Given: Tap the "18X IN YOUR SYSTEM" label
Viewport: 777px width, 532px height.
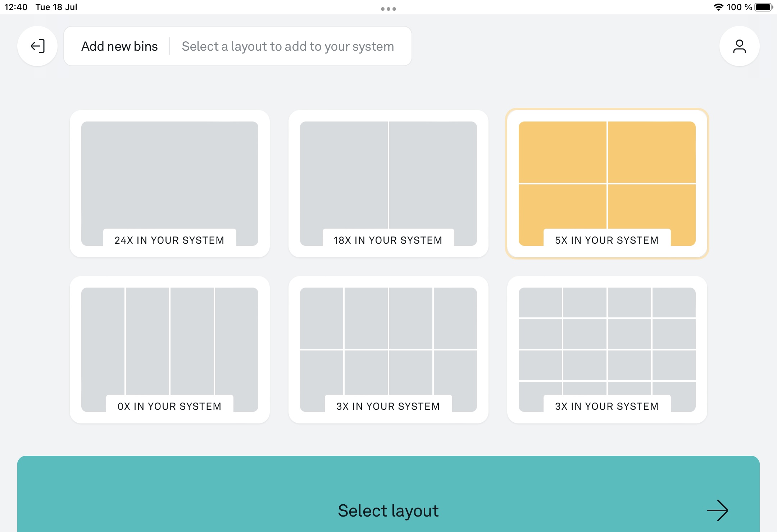Looking at the screenshot, I should pyautogui.click(x=388, y=240).
